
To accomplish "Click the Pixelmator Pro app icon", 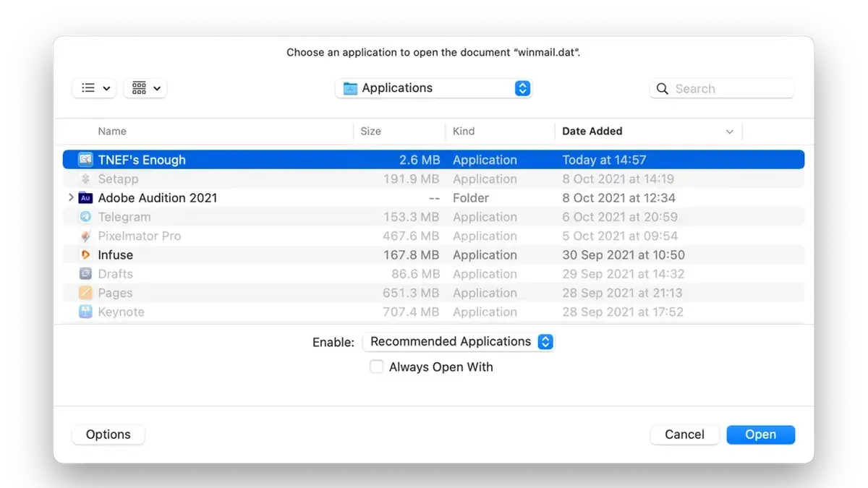I will [x=85, y=236].
